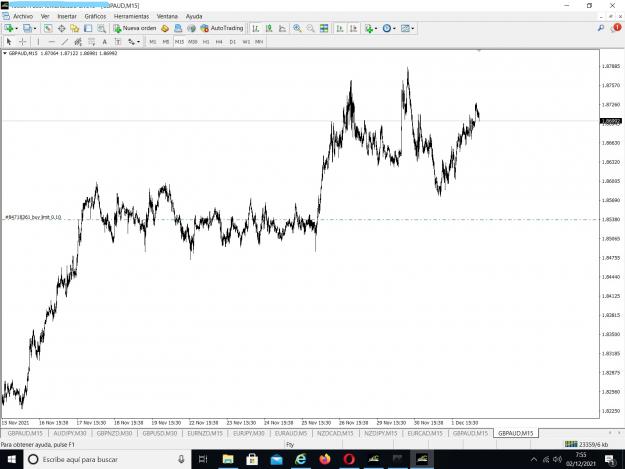
Task: Click the connection status 23359/6 kb
Action: [587, 444]
